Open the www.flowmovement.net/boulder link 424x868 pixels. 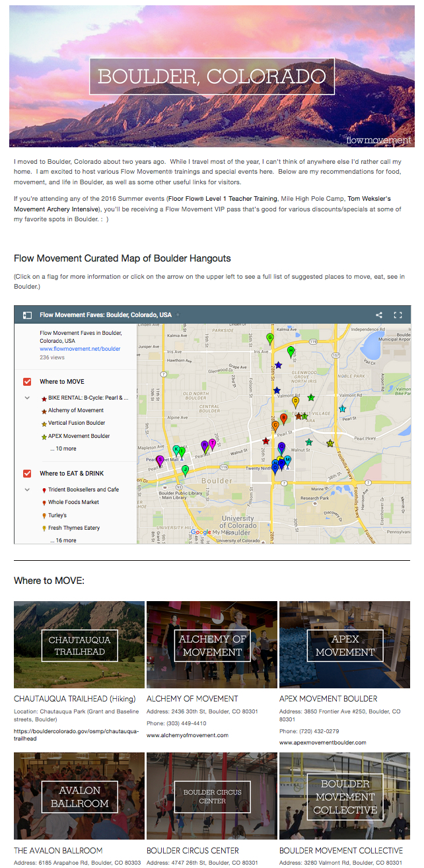point(80,349)
